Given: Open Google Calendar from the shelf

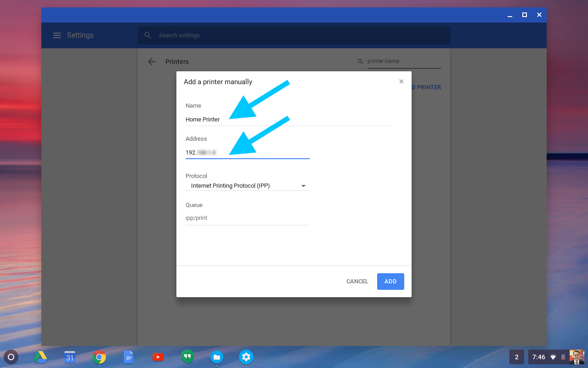Looking at the screenshot, I should click(x=70, y=357).
